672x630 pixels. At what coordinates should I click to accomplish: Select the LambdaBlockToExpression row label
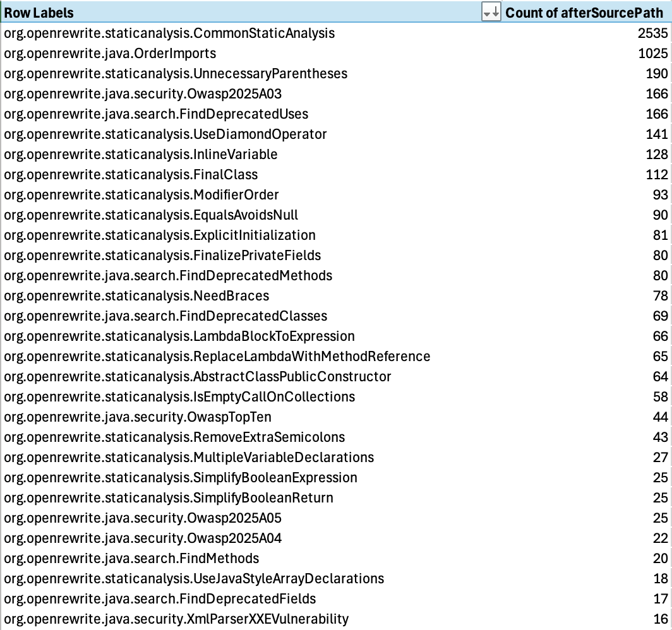point(179,336)
